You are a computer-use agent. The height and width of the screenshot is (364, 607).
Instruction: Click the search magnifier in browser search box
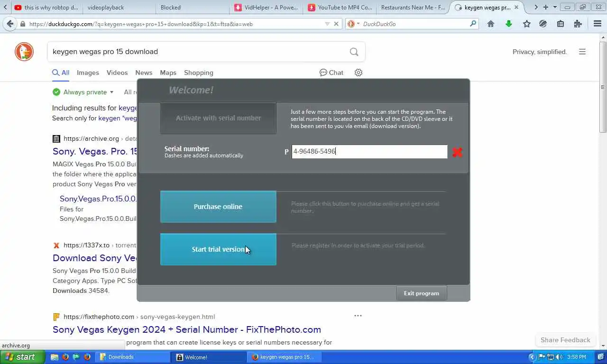pyautogui.click(x=473, y=24)
